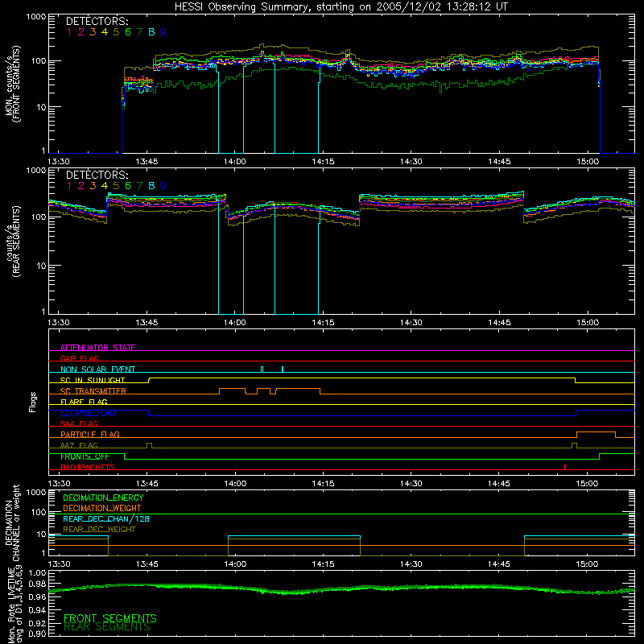644x644 pixels.
Task: Click the REAR SEGMENTS label in livetime panel
Action: click(107, 627)
